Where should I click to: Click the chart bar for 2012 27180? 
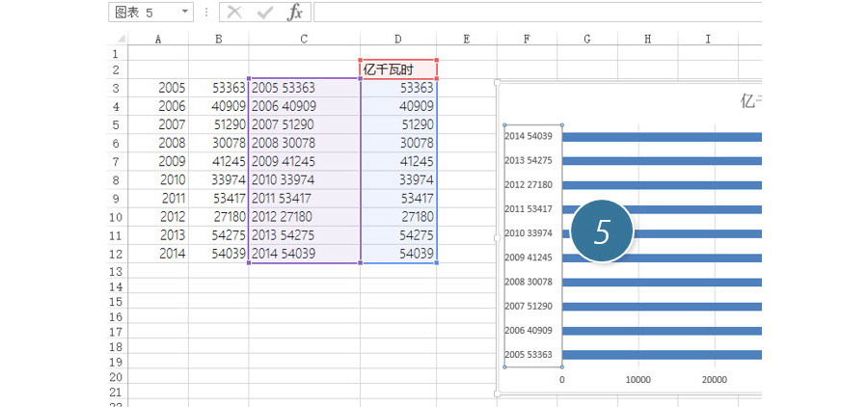(662, 185)
